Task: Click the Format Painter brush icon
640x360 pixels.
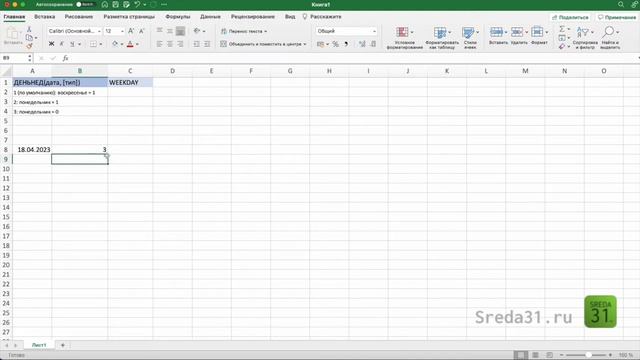Action: (x=29, y=46)
